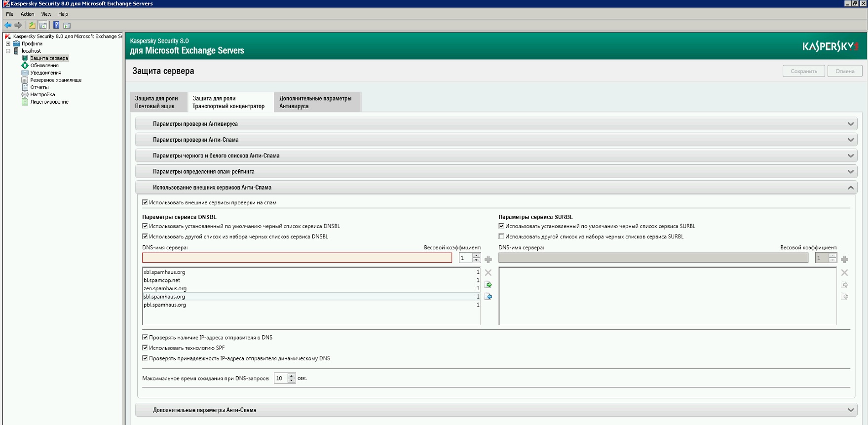868x425 pixels.
Task: Click the export SURBL list icon
Action: (844, 285)
